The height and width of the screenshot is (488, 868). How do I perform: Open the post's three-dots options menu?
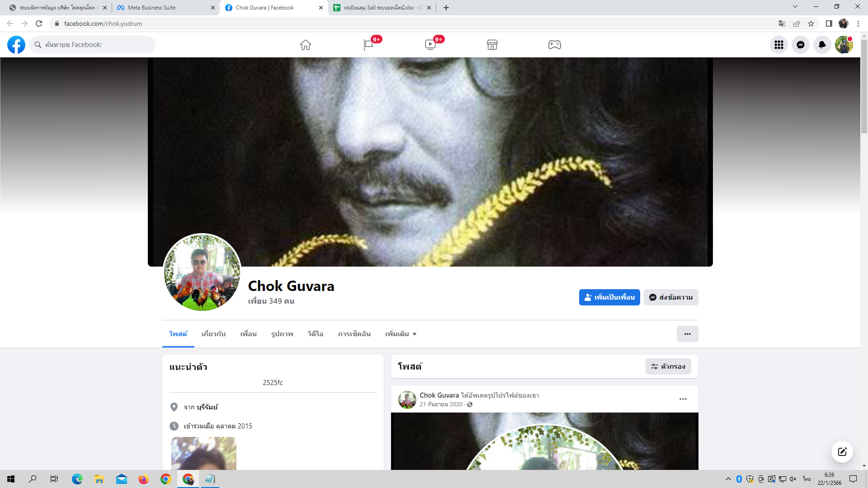tap(683, 399)
